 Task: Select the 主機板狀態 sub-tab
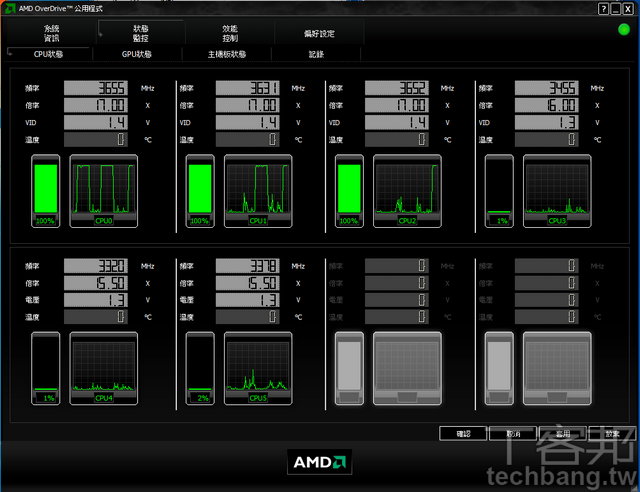point(227,54)
